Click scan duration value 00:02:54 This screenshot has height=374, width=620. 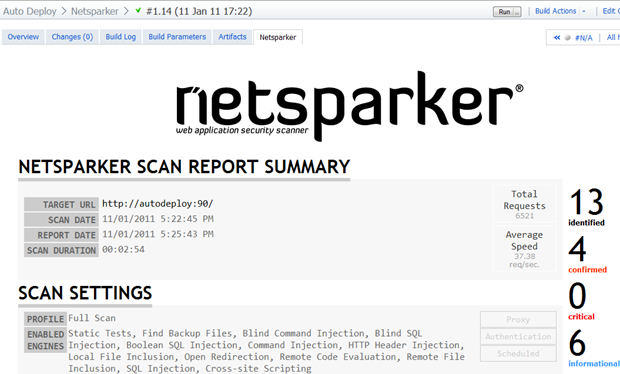click(123, 250)
